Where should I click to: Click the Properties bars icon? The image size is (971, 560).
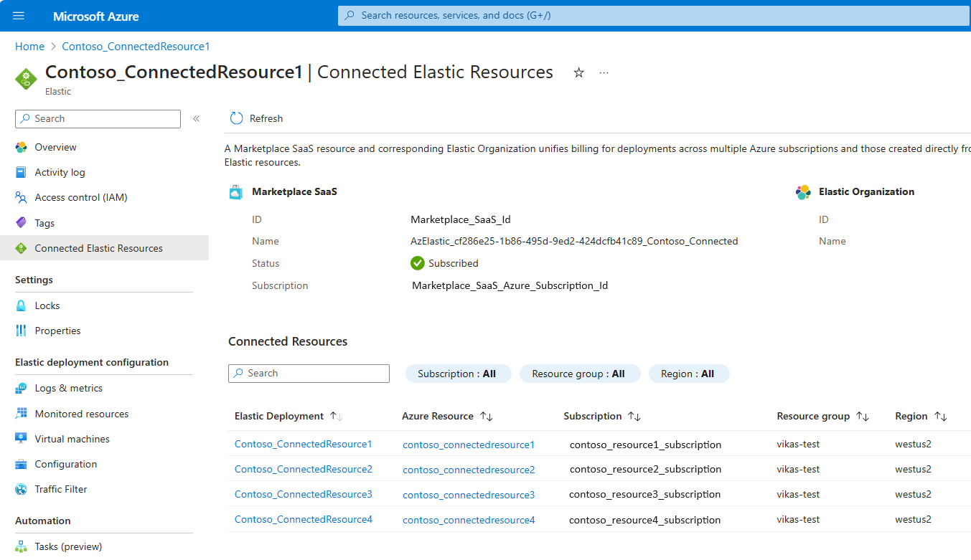pos(21,331)
